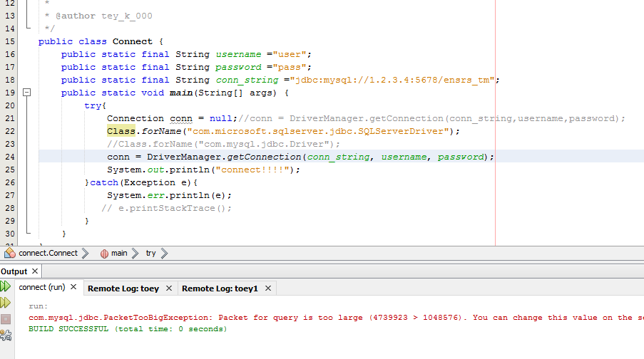Screen dimensions: 644x359
Task: Click the "pass" string on line 17
Action: (x=289, y=67)
